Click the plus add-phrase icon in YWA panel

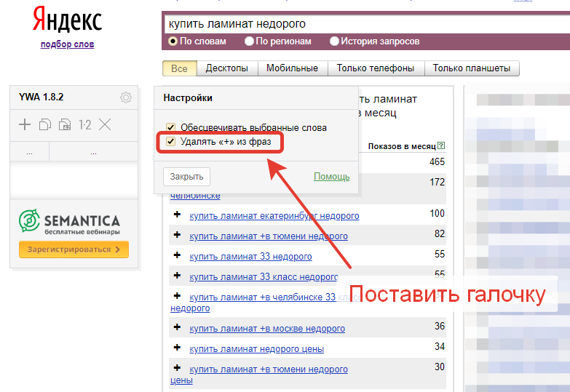point(25,124)
